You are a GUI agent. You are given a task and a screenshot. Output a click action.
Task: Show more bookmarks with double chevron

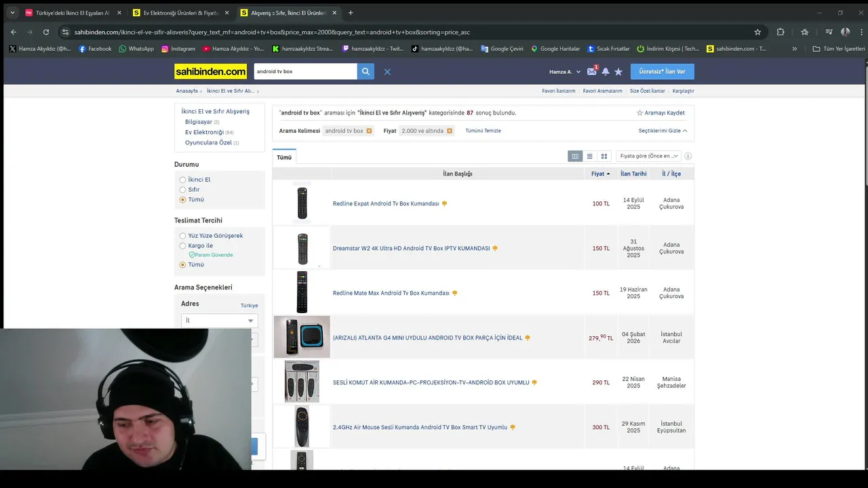point(794,49)
